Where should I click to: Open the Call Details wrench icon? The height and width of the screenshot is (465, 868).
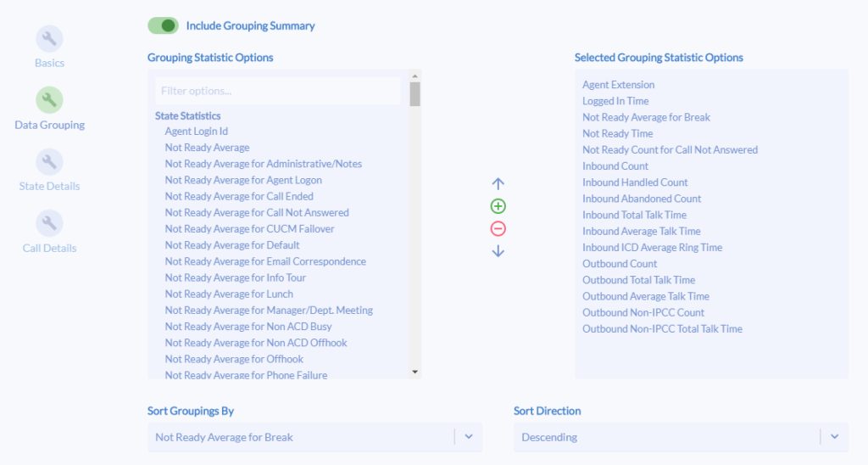[49, 223]
